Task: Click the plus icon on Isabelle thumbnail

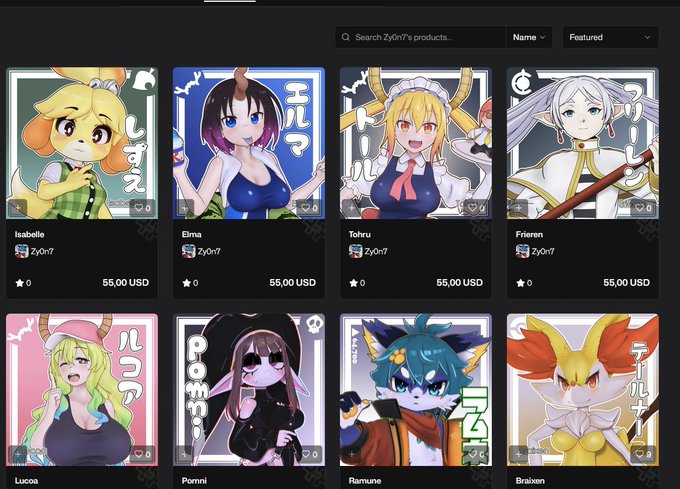Action: tap(18, 208)
